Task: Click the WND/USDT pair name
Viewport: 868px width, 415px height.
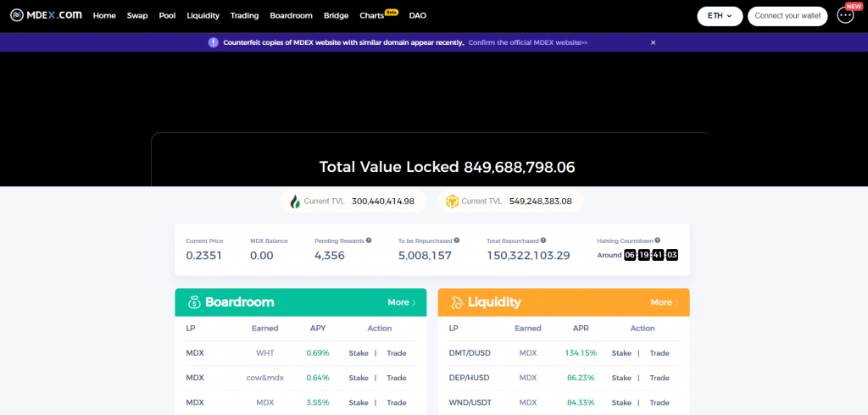Action: (x=470, y=403)
